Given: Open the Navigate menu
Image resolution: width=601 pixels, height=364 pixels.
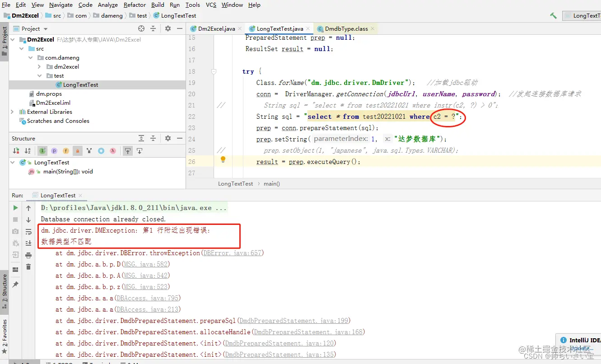Looking at the screenshot, I should click(x=61, y=5).
